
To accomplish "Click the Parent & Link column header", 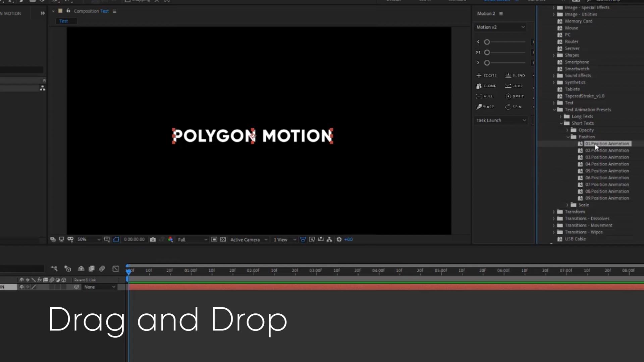I will 85,280.
